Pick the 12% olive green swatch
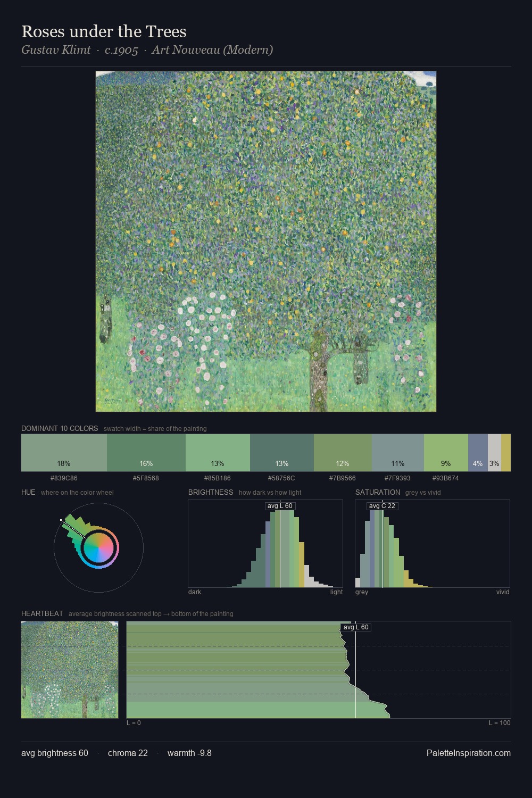Image resolution: width=532 pixels, height=798 pixels. tap(343, 453)
